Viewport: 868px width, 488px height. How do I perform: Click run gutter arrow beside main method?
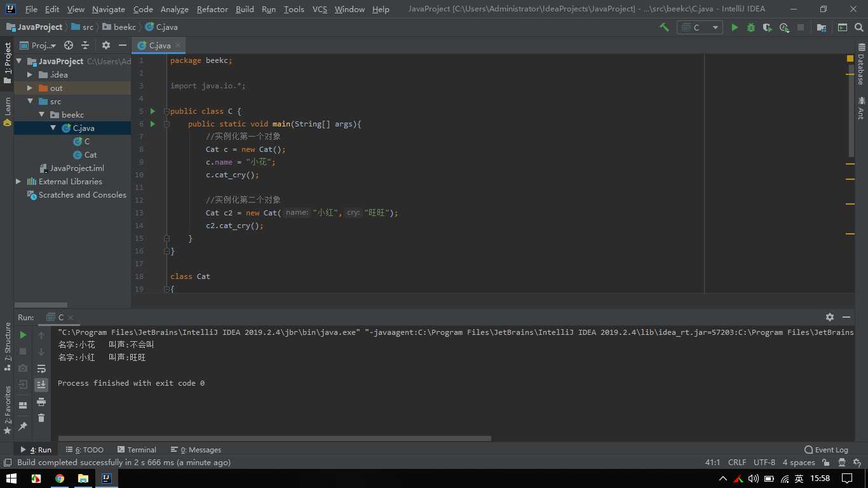[153, 124]
